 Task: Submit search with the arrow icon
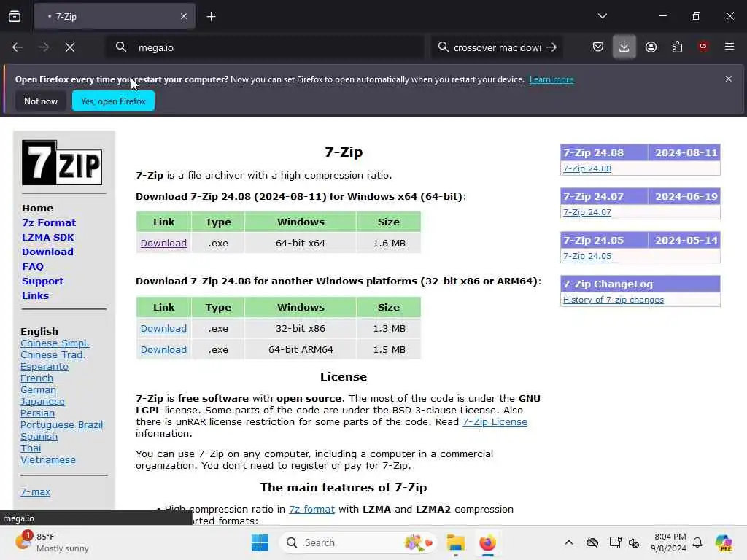point(551,47)
